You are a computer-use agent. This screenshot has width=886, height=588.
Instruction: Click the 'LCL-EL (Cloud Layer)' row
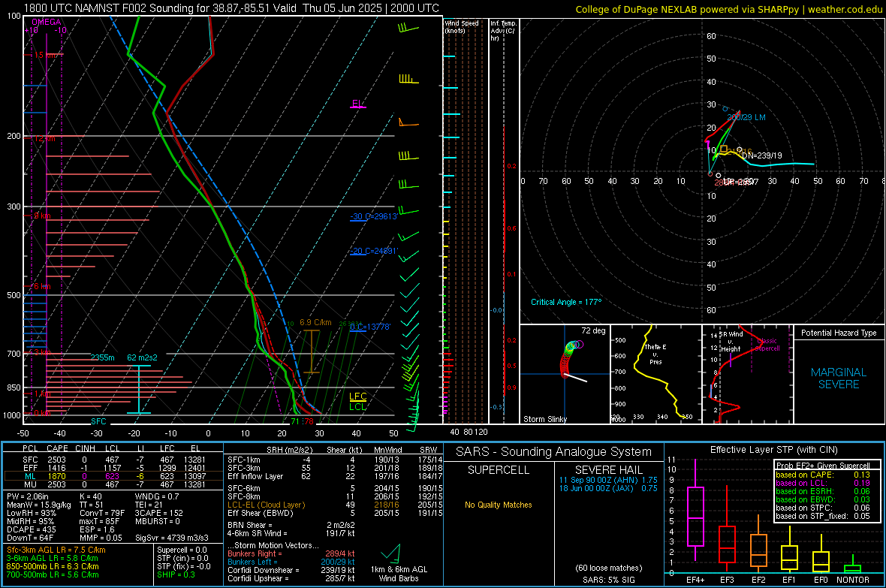[335, 505]
